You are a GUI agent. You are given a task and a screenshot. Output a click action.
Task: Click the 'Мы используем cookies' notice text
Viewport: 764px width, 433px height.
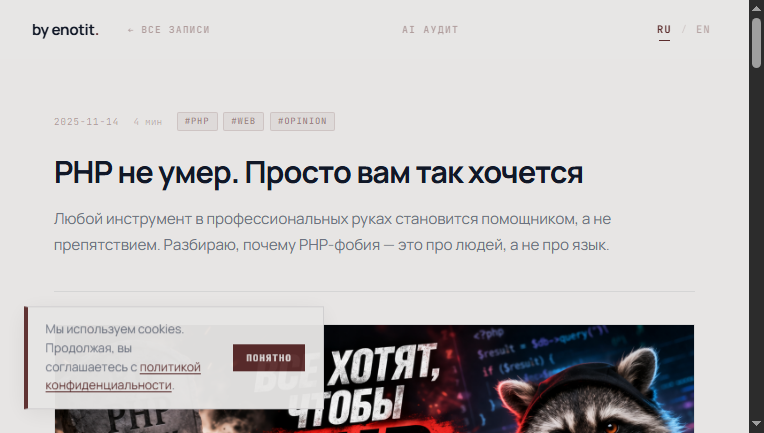coord(123,357)
